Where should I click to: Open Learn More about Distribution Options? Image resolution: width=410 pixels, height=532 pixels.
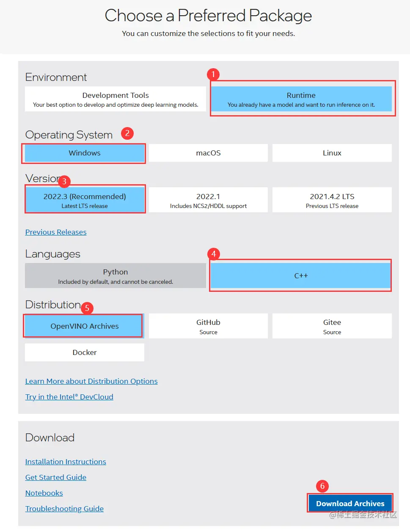pyautogui.click(x=91, y=381)
